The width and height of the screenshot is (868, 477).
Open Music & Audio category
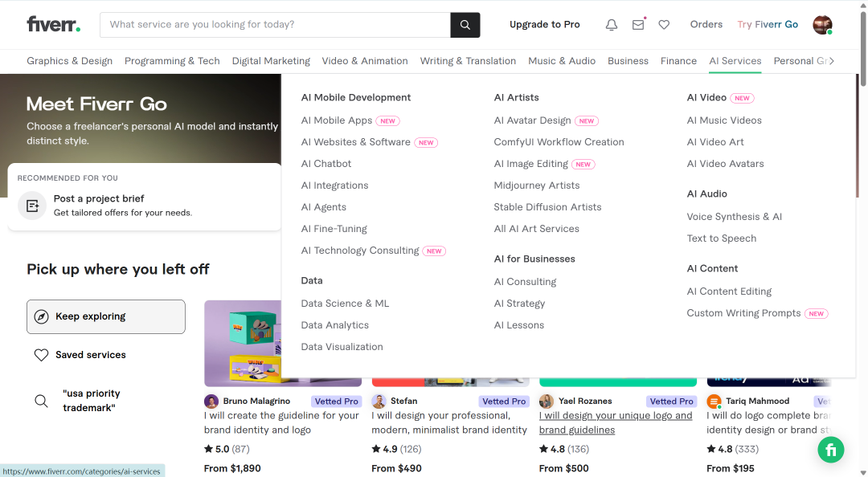point(562,61)
